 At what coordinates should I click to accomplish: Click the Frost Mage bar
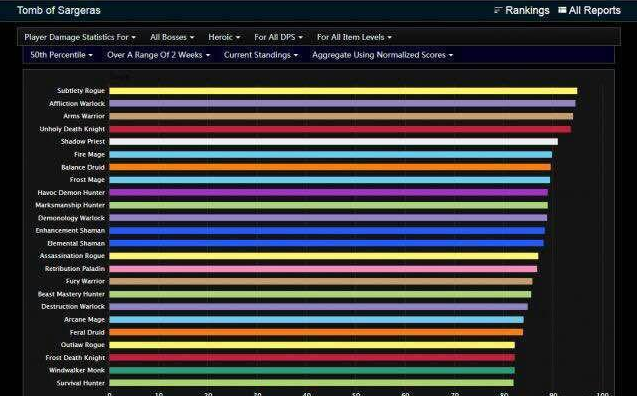pos(329,180)
